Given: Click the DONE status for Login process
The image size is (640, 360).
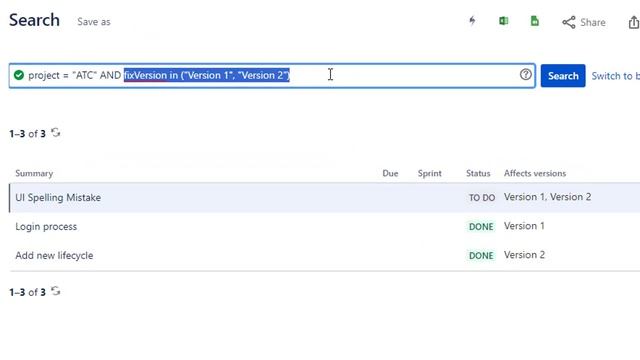Looking at the screenshot, I should (481, 227).
